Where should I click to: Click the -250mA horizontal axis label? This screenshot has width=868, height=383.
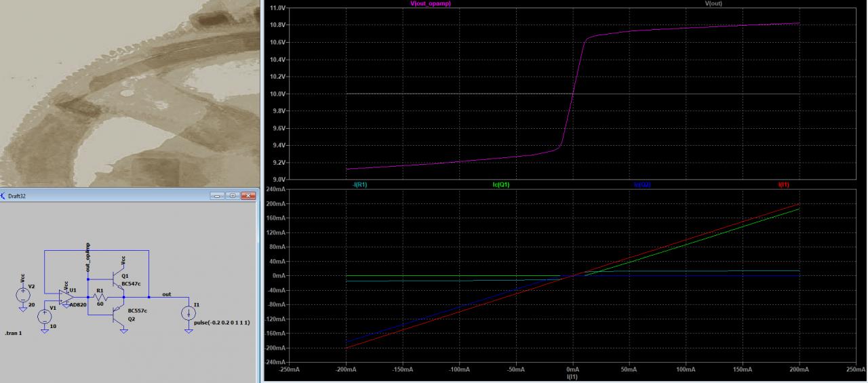tap(289, 370)
